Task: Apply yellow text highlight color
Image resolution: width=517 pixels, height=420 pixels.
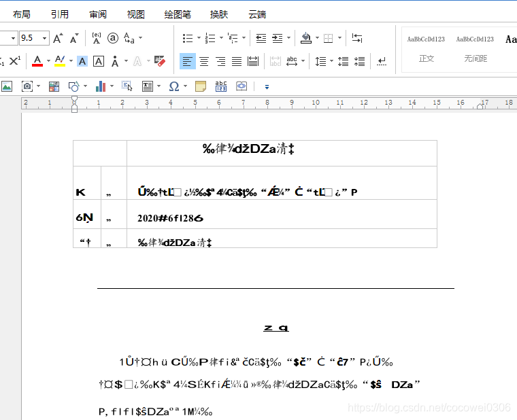Action: click(60, 61)
